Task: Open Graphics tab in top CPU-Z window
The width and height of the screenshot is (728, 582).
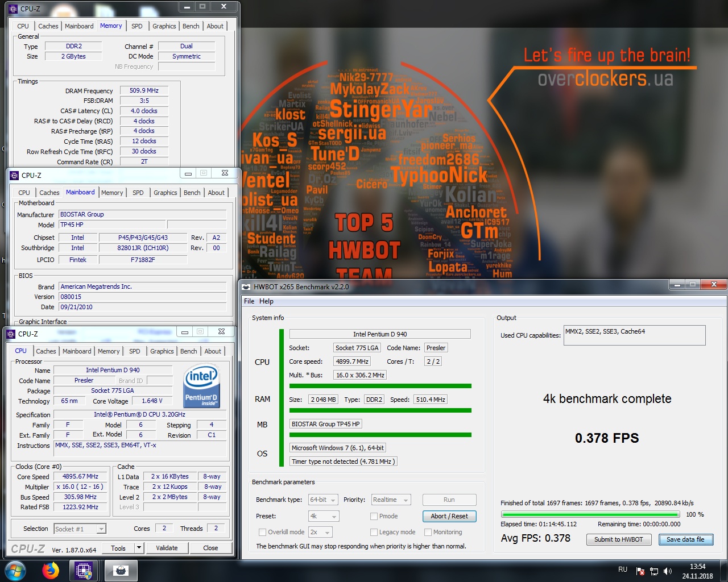Action: [164, 26]
